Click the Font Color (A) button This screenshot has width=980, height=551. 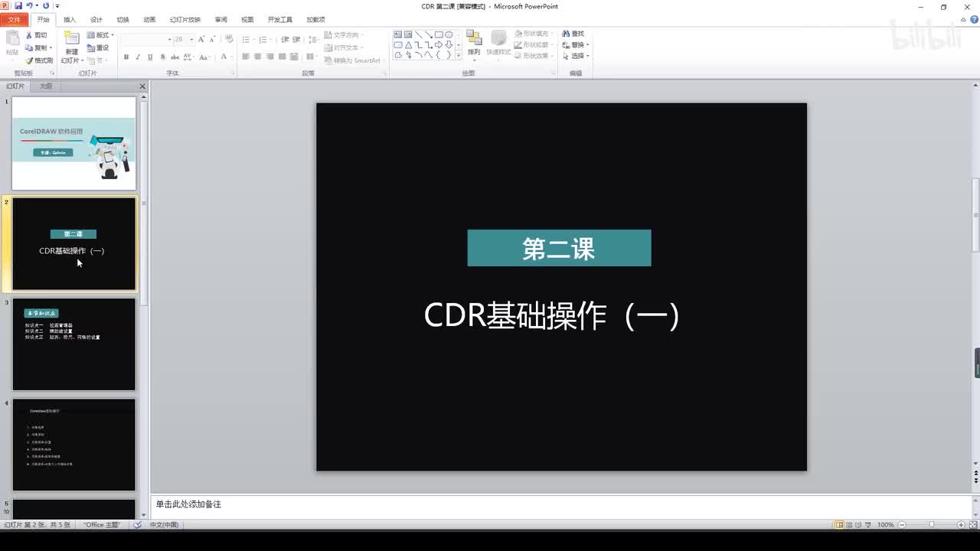pyautogui.click(x=224, y=57)
